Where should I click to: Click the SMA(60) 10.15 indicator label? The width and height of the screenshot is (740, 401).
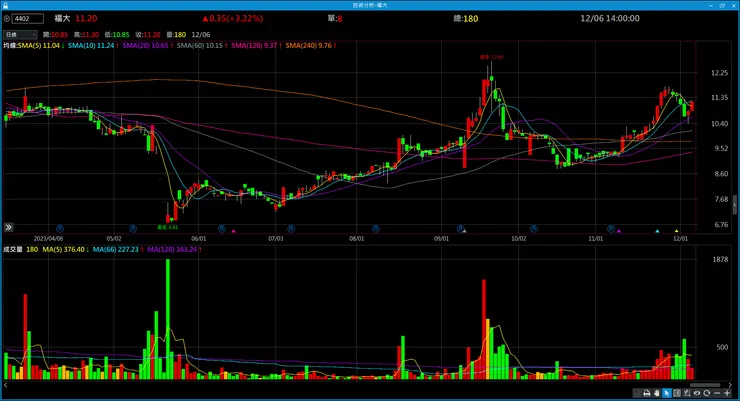click(202, 46)
